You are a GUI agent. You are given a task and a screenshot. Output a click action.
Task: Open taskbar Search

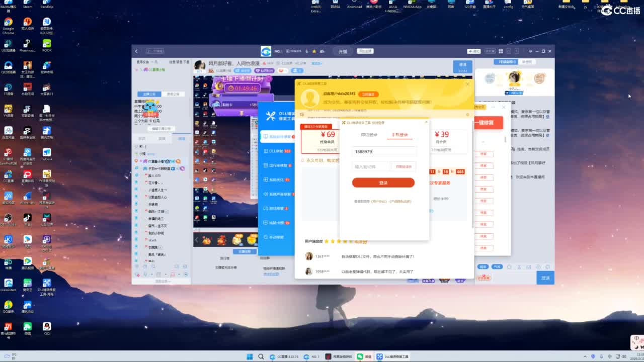[261, 356]
